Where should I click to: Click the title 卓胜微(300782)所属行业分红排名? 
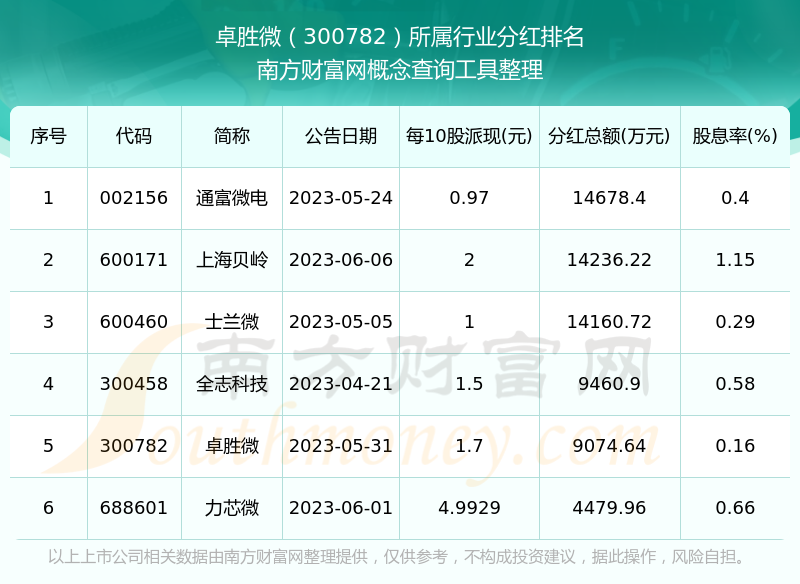pyautogui.click(x=400, y=37)
